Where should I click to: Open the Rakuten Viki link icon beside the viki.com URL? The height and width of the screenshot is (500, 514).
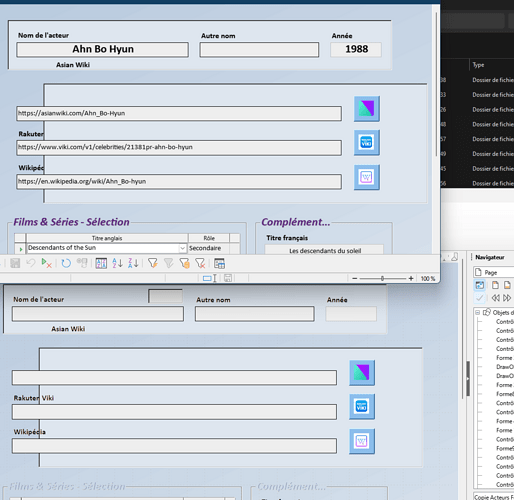tap(367, 143)
